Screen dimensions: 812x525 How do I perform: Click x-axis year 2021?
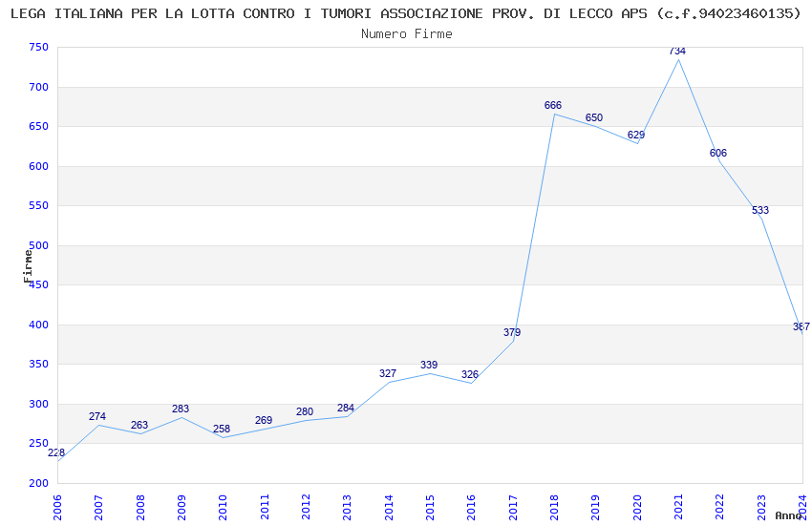click(x=678, y=508)
